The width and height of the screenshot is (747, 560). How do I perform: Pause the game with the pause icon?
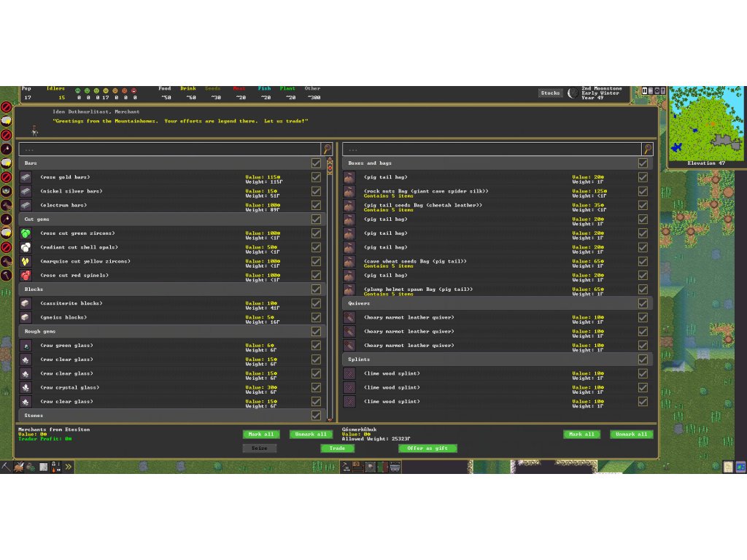[x=646, y=90]
